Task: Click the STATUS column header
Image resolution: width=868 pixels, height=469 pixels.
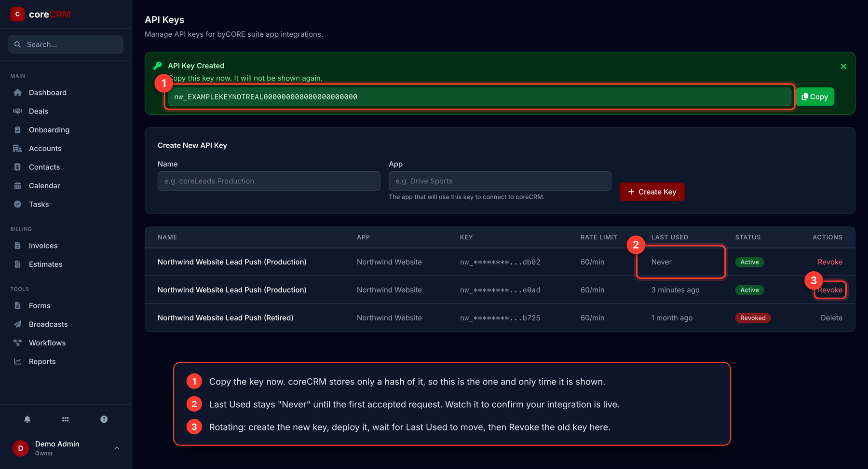Action: (x=747, y=237)
